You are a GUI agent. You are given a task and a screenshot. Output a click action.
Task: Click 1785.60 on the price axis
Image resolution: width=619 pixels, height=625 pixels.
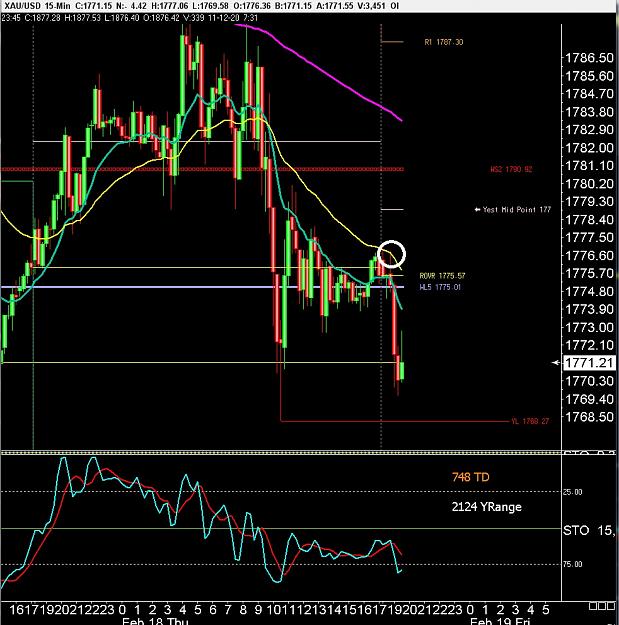coord(589,76)
